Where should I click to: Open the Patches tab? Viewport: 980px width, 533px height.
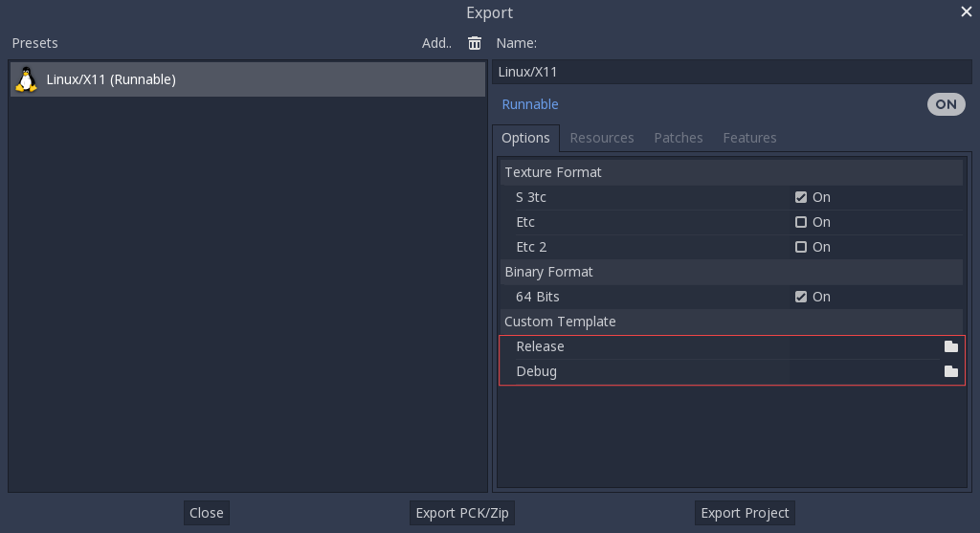pos(678,138)
